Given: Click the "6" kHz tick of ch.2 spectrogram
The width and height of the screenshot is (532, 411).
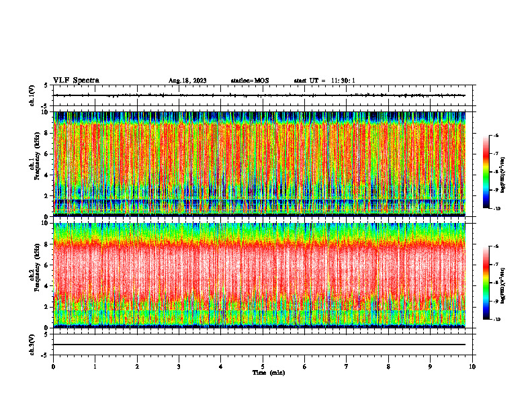Looking at the screenshot, I should [x=47, y=265].
